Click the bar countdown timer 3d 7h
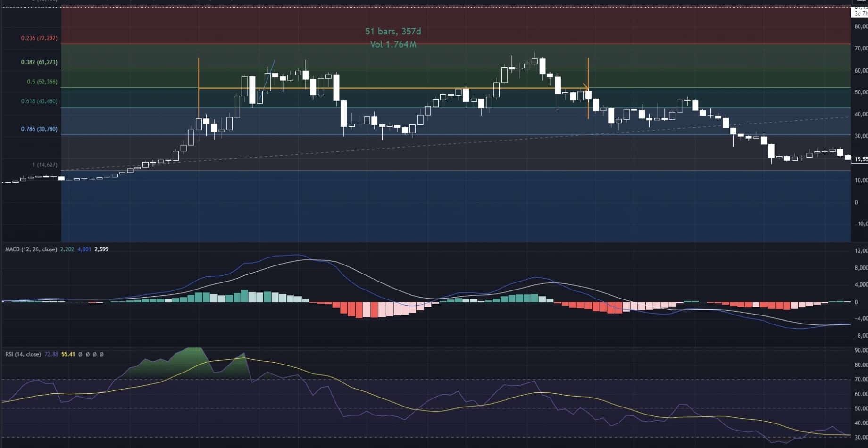 860,14
